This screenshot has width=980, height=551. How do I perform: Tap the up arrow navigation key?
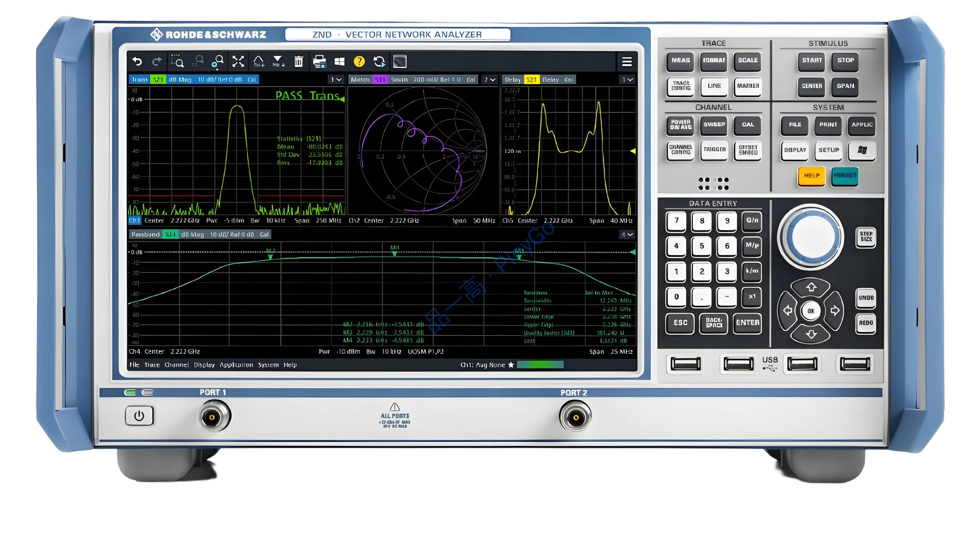click(811, 287)
